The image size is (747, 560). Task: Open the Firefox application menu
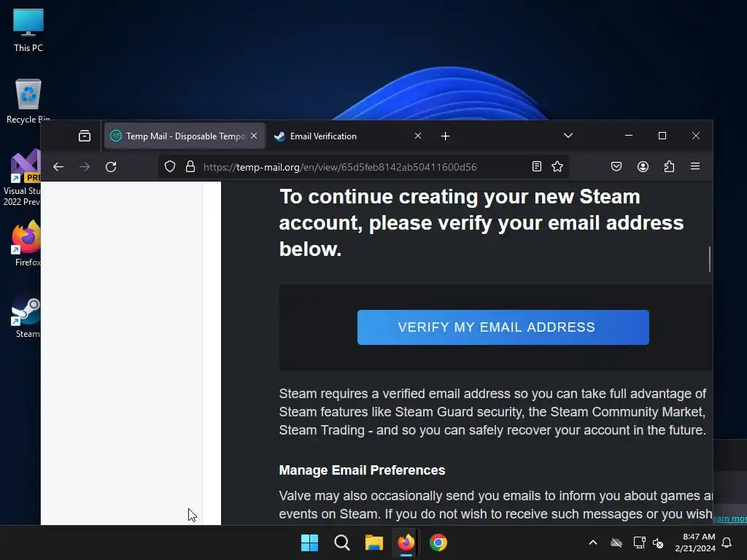(695, 167)
